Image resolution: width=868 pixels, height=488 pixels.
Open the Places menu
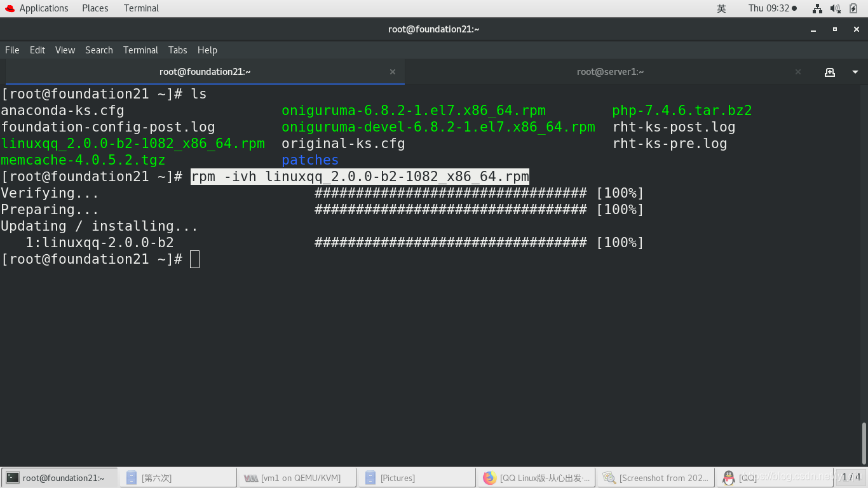tap(95, 8)
